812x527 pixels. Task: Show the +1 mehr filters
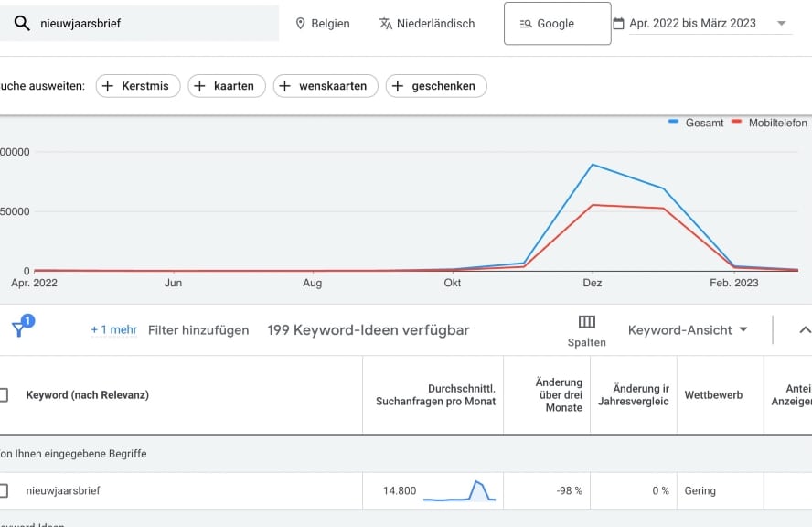coord(114,330)
